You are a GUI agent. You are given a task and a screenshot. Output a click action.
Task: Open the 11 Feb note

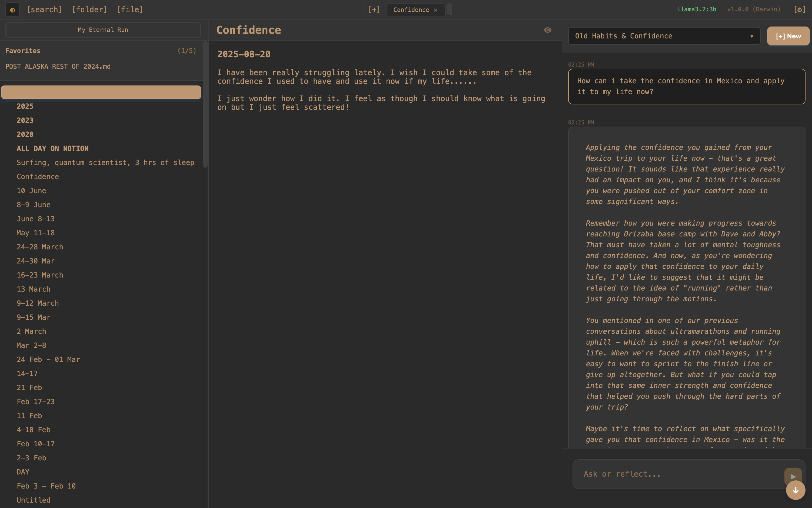click(29, 416)
